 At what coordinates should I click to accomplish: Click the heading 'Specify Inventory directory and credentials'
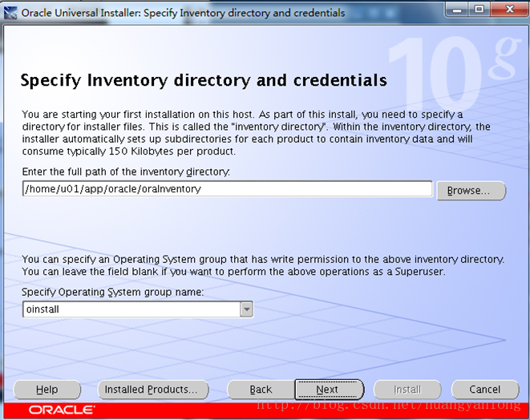click(204, 80)
